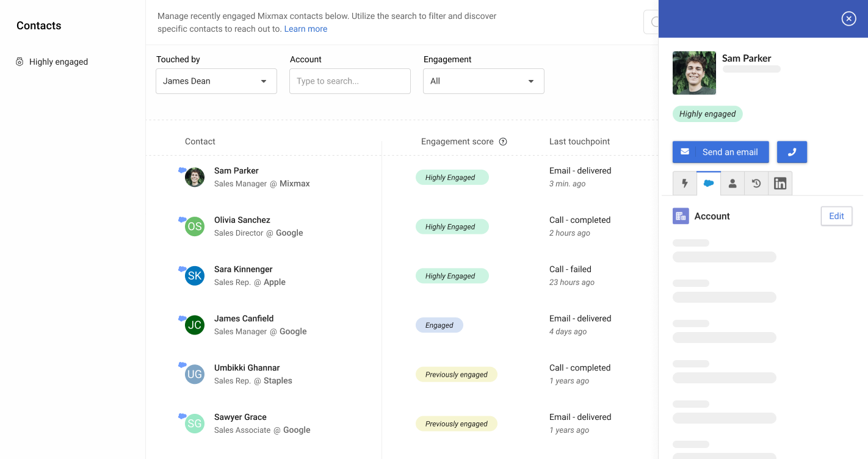Click the Sara Kinnenger contact name
This screenshot has width=868, height=459.
[244, 269]
